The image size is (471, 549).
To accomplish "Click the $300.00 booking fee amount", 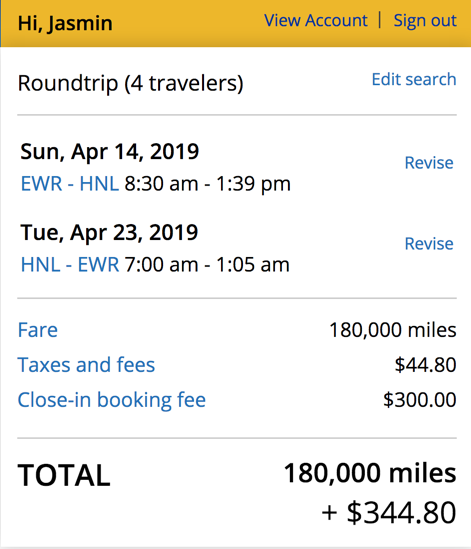I will [420, 399].
